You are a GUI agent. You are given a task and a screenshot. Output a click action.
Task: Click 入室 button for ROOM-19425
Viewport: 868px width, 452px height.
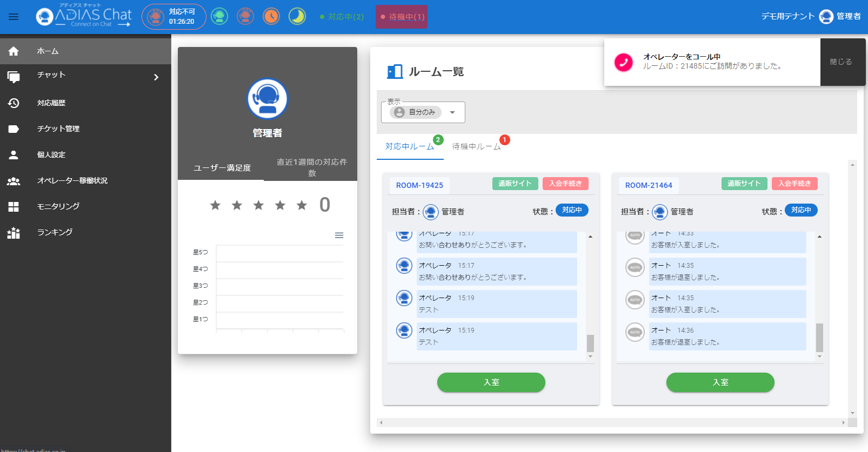coord(491,382)
